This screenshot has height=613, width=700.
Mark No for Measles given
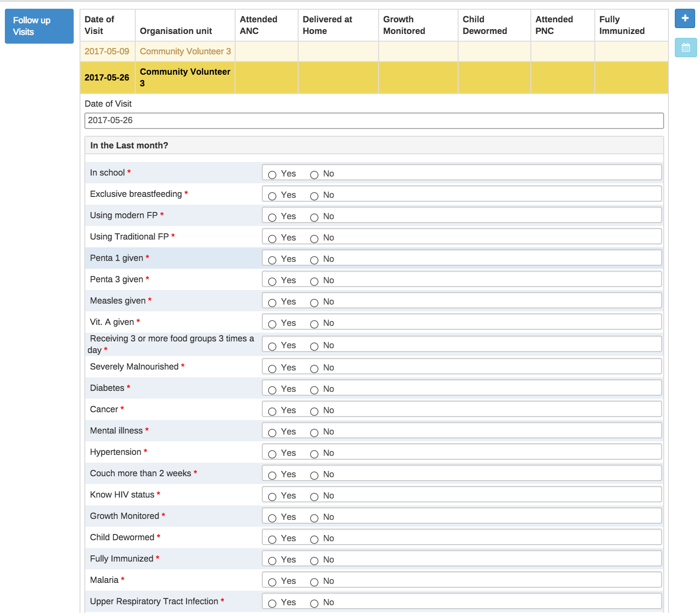pos(314,303)
